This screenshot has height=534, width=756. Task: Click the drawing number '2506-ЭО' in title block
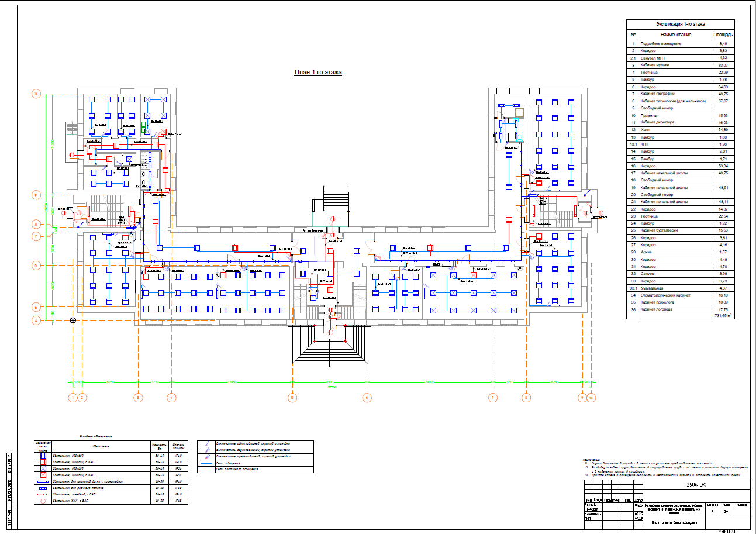(696, 485)
